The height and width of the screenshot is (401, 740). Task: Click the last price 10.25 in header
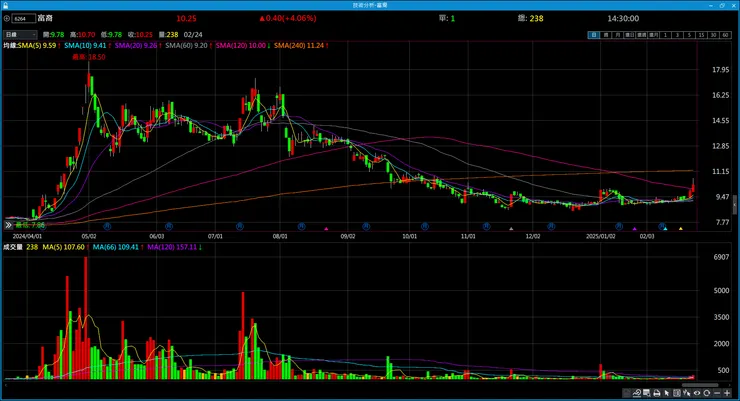pos(186,18)
